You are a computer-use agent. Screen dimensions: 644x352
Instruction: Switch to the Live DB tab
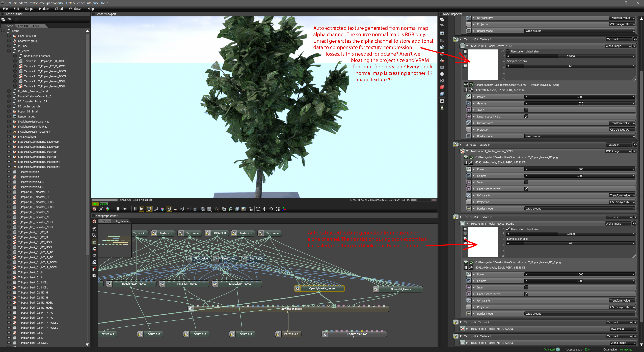pyautogui.click(x=23, y=26)
